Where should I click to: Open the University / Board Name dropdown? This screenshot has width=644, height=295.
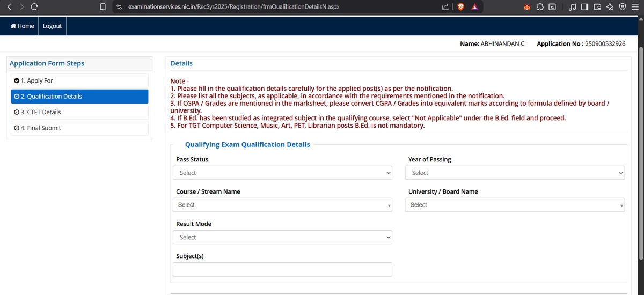[x=515, y=205]
